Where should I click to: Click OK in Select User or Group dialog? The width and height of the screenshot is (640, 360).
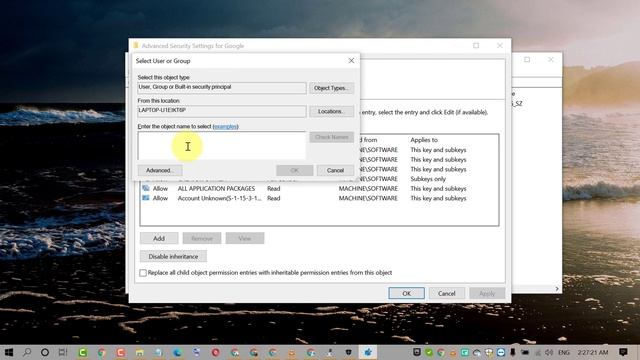[x=295, y=170]
